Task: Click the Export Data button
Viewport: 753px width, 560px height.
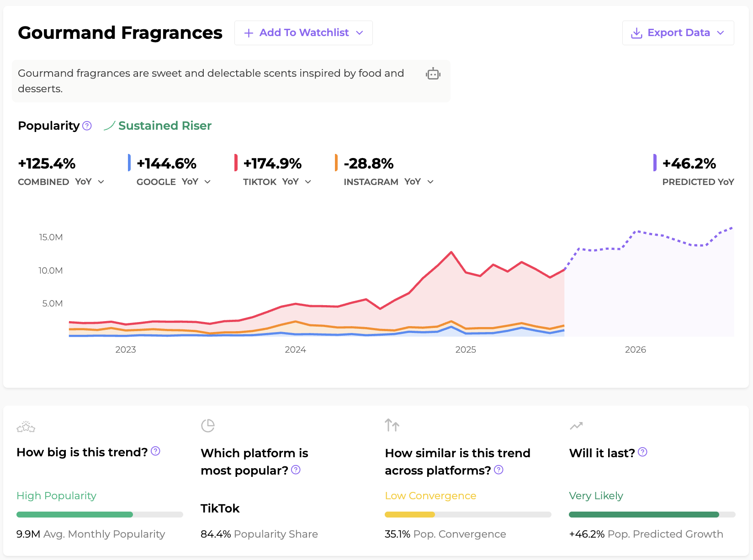Action: (678, 33)
